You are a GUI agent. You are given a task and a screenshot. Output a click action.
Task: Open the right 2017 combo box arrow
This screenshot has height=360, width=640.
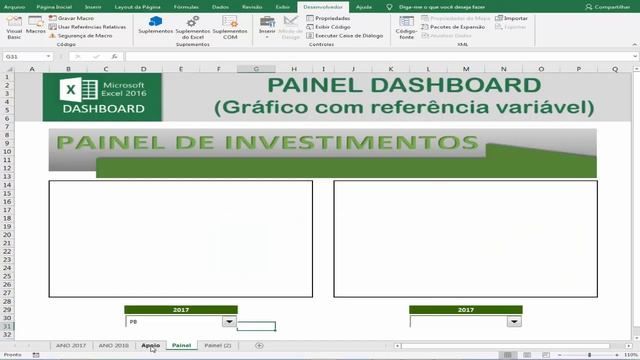(514, 322)
